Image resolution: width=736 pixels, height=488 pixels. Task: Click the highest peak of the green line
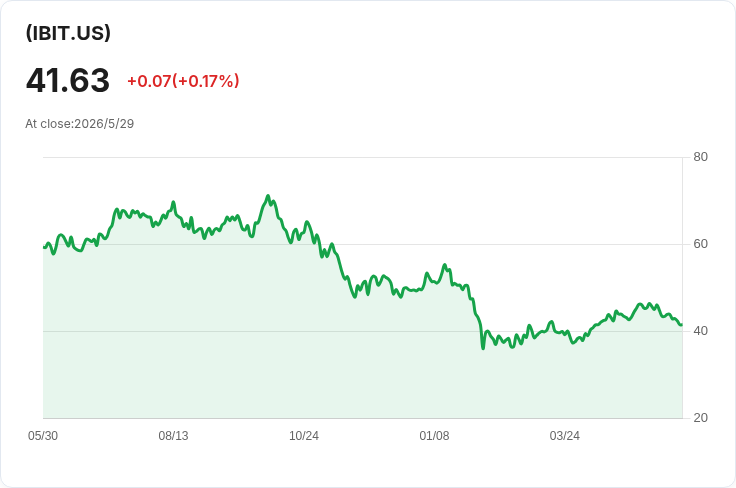pos(268,196)
